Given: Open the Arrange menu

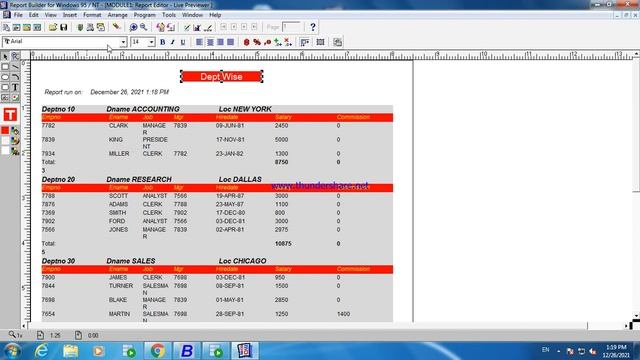Looking at the screenshot, I should point(118,15).
